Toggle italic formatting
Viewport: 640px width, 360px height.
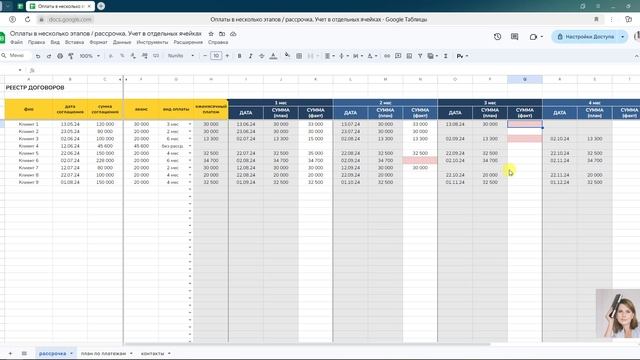tap(251, 56)
